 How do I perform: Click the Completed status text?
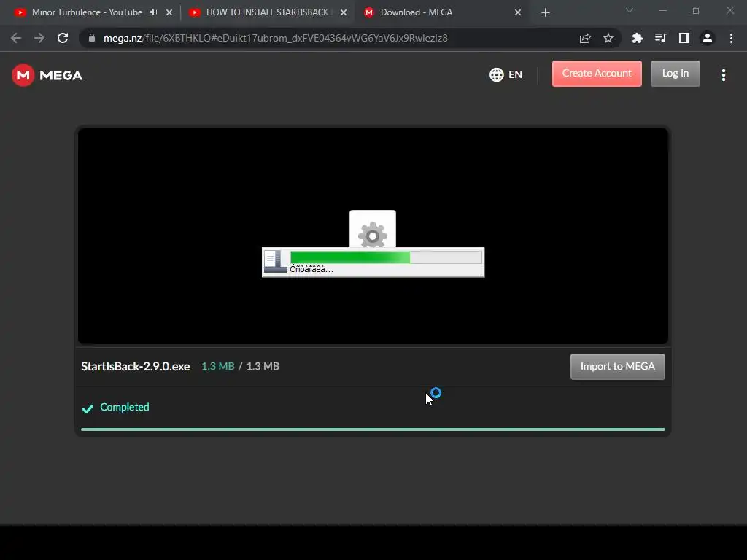click(x=124, y=407)
